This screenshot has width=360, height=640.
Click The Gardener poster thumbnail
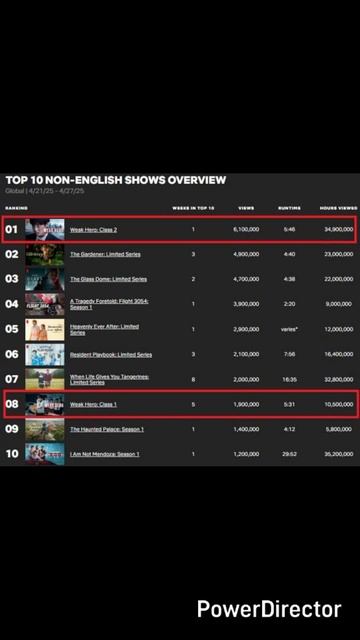pos(45,254)
